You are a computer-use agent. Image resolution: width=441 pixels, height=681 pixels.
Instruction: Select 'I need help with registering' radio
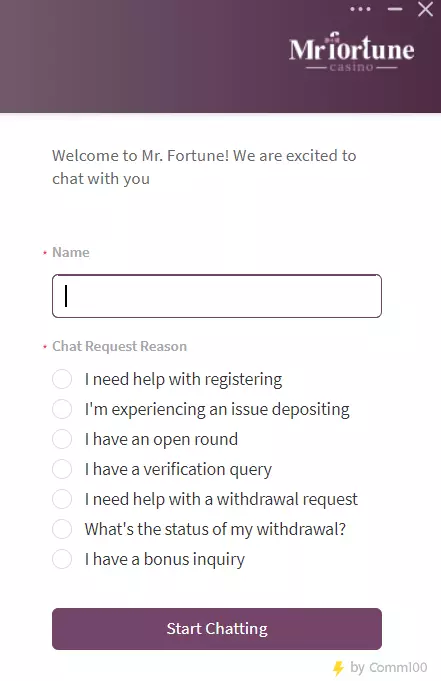click(62, 379)
